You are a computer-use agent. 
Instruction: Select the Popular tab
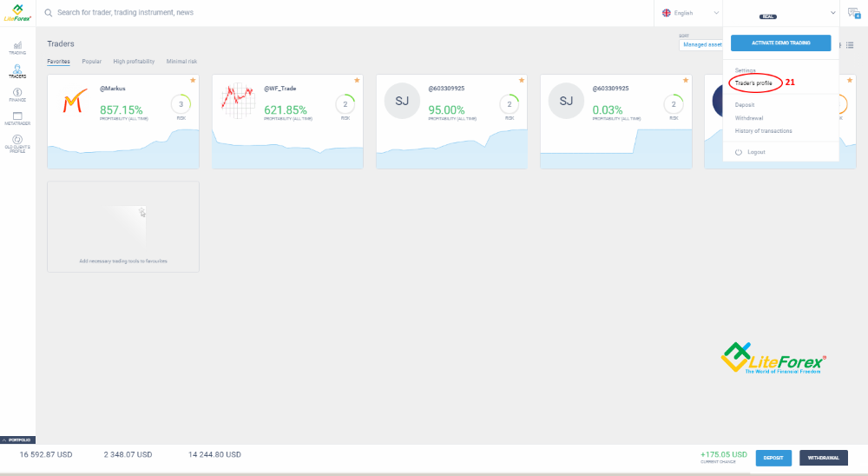92,62
